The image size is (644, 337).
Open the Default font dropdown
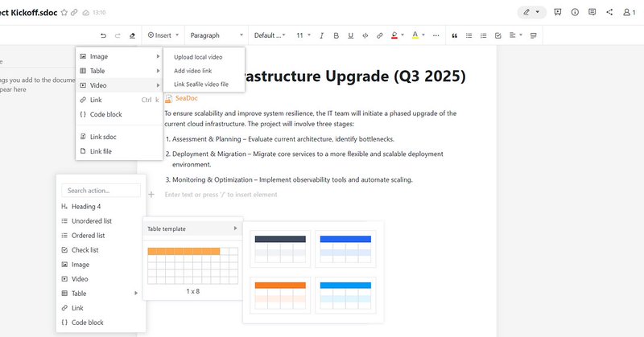270,35
